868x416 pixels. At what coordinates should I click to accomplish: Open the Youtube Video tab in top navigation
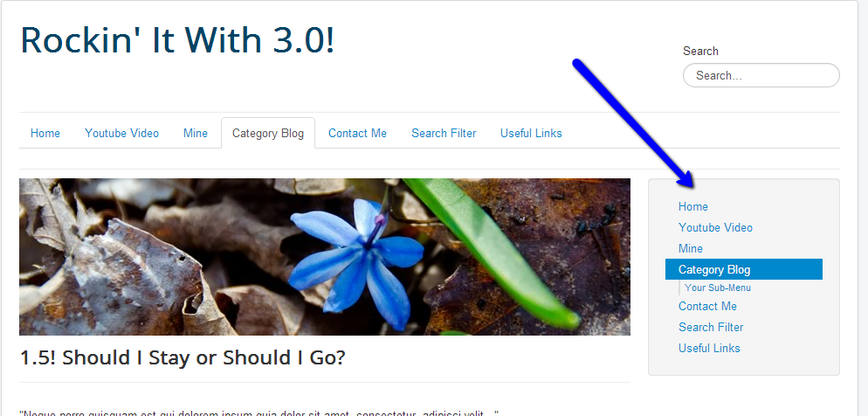[x=121, y=134]
